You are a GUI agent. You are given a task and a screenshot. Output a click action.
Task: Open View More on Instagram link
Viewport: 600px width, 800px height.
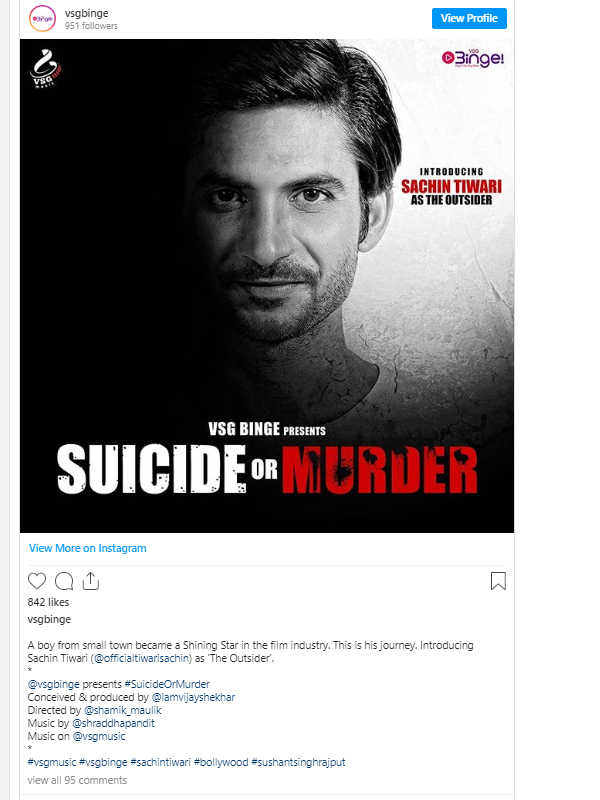[x=88, y=548]
